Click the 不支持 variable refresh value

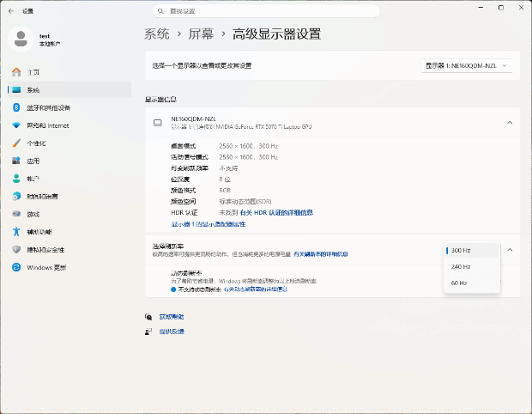[229, 168]
